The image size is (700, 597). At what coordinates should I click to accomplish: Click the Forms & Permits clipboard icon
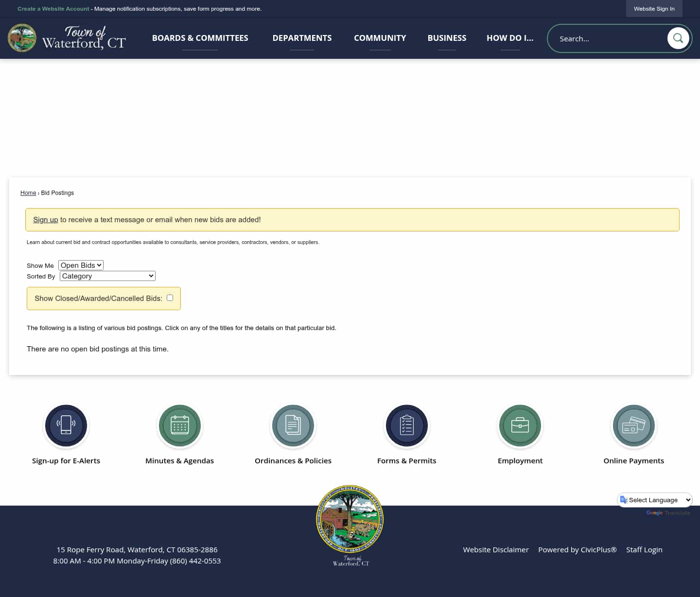pos(406,425)
